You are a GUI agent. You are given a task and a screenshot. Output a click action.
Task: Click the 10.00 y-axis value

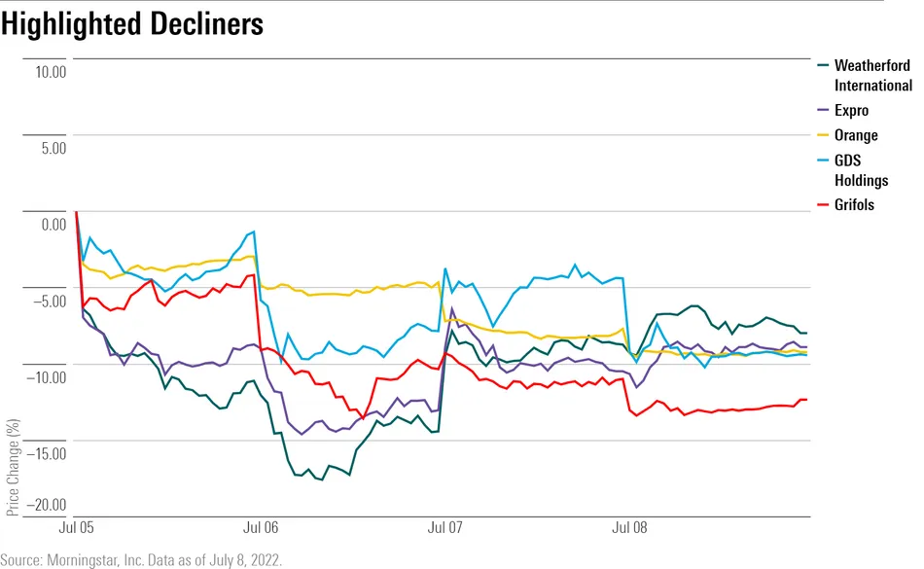(x=48, y=72)
